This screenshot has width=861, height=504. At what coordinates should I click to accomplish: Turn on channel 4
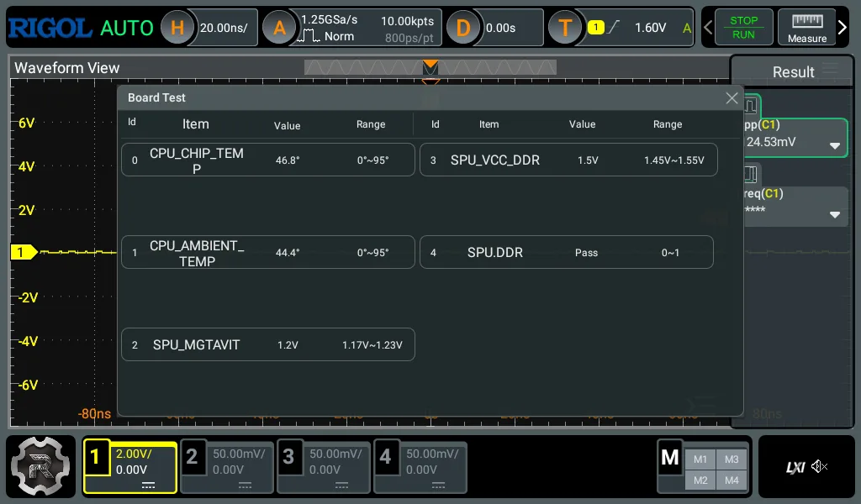click(x=420, y=467)
